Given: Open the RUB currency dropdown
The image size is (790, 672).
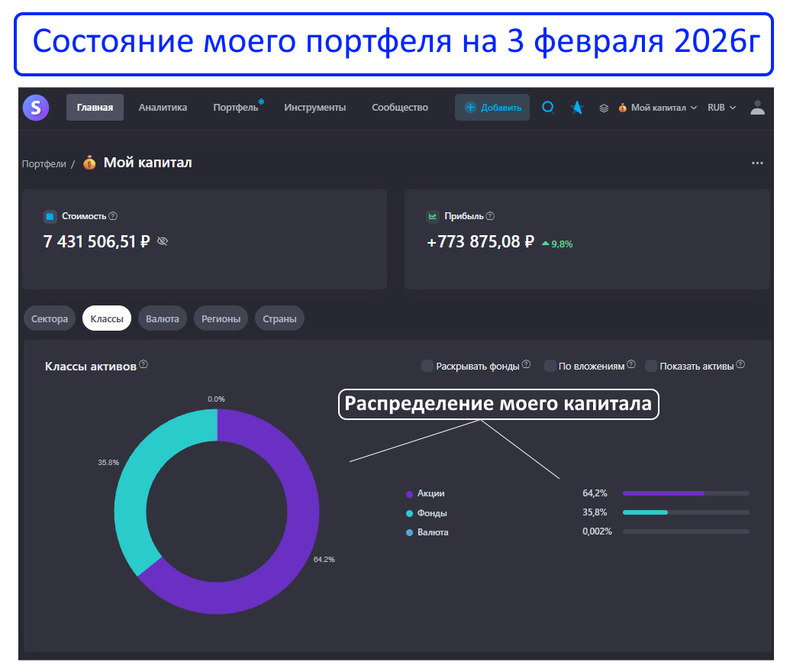Looking at the screenshot, I should (x=721, y=108).
